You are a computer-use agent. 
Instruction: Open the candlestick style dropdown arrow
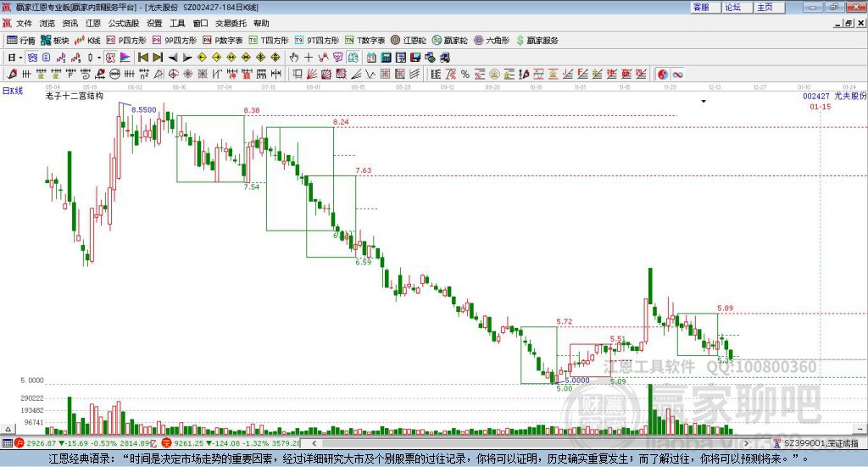pyautogui.click(x=99, y=58)
